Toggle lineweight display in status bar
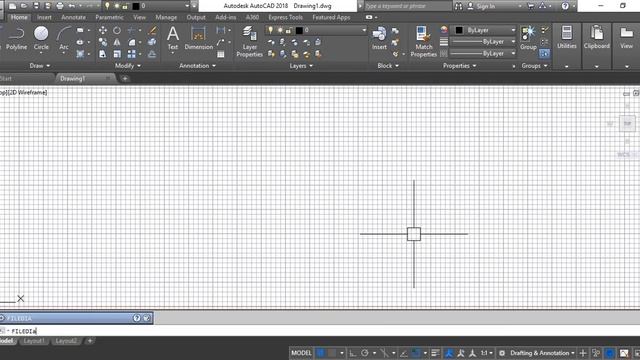This screenshot has height=360, width=640. pos(435,353)
